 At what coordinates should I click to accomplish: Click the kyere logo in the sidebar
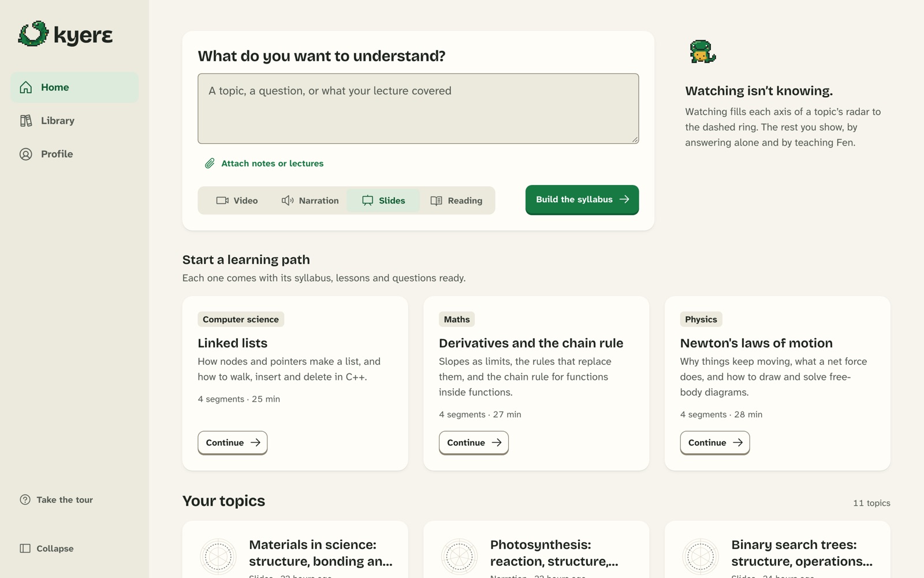[65, 34]
